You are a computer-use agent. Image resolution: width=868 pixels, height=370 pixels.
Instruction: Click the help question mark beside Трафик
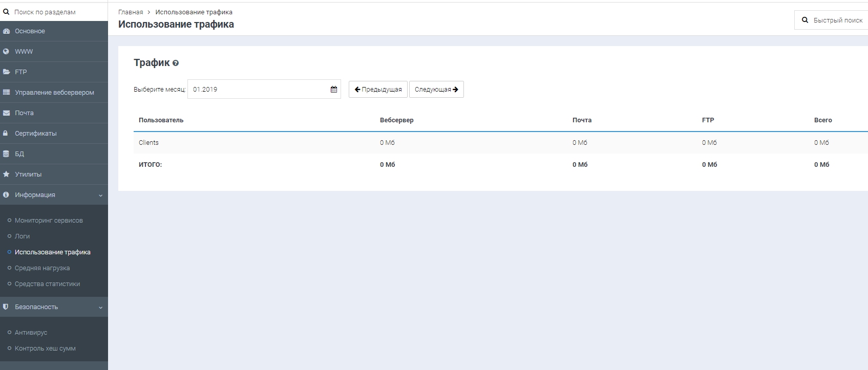click(176, 63)
